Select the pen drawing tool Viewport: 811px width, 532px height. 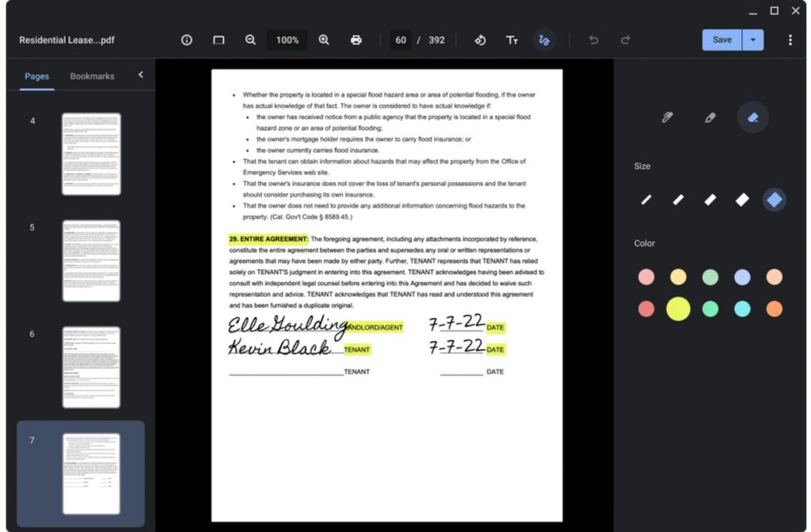click(667, 117)
